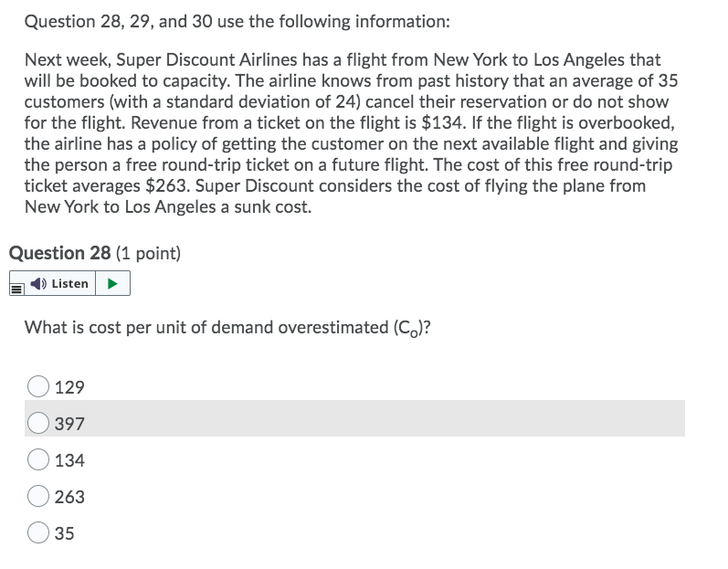The width and height of the screenshot is (728, 569).
Task: Click the Listen button label
Action: (x=69, y=283)
